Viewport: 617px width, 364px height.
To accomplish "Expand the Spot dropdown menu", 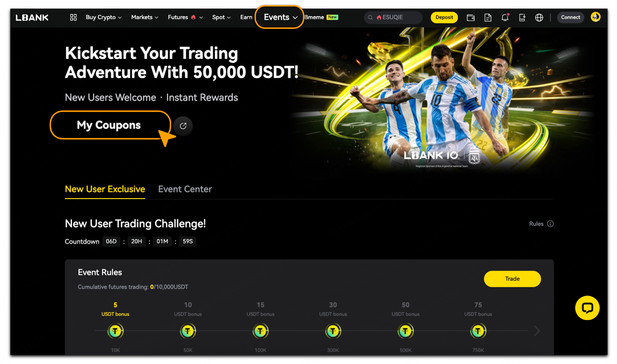I will click(221, 17).
